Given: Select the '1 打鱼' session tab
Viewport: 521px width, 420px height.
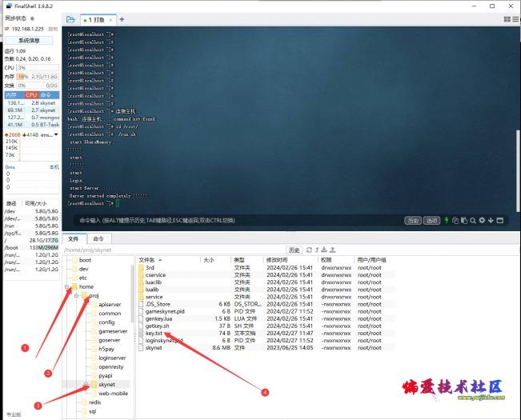Looking at the screenshot, I should 96,20.
